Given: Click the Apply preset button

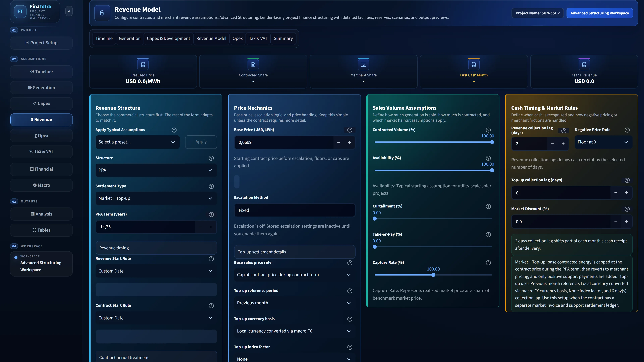Looking at the screenshot, I should tap(201, 142).
